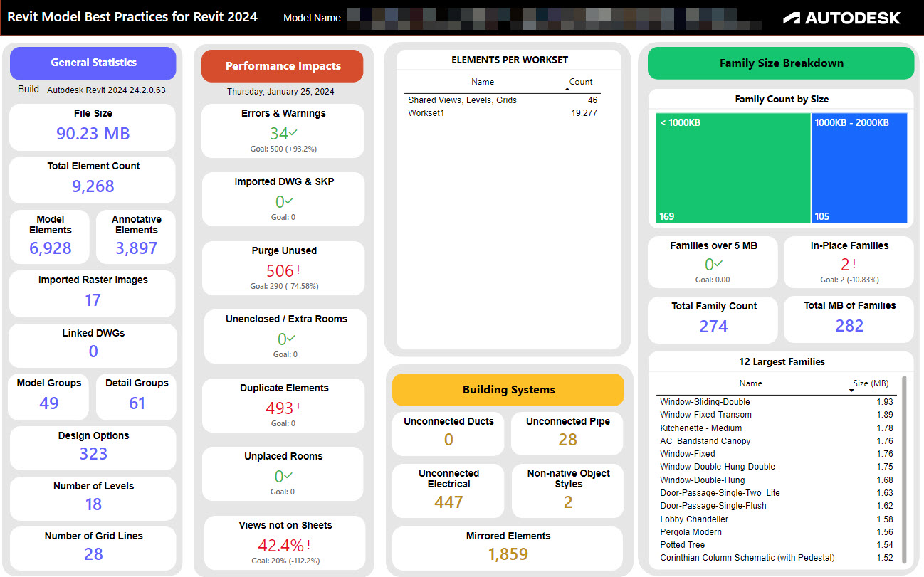This screenshot has height=577, width=924.
Task: Click the date 'Thursday, January 25, 2024'
Action: tap(280, 92)
